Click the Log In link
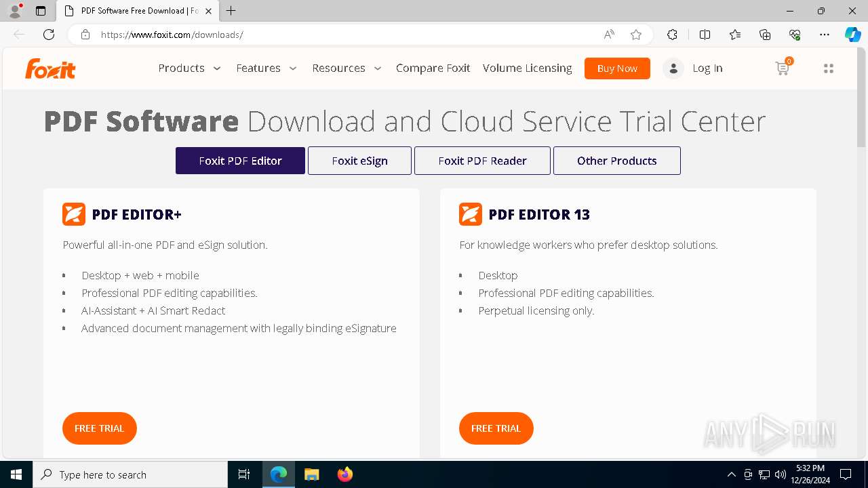Screen dimensions: 868x488 point(707,68)
